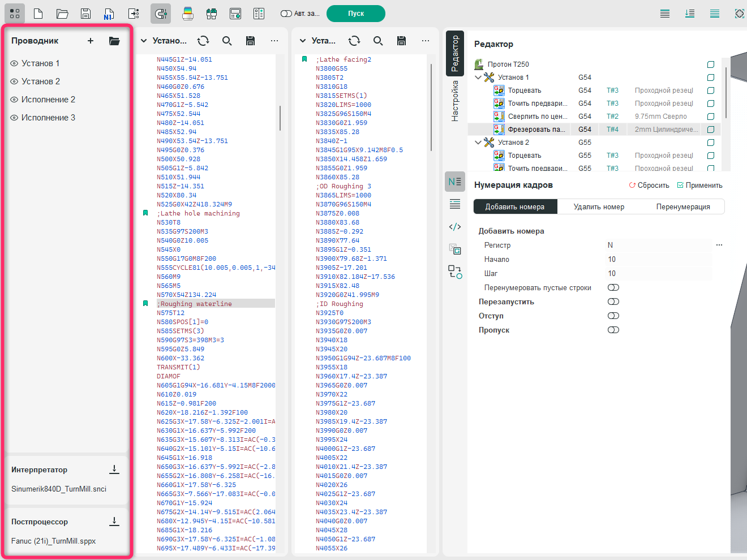Collapse the first code panel chevron
Image resolution: width=747 pixels, height=560 pixels.
point(144,41)
